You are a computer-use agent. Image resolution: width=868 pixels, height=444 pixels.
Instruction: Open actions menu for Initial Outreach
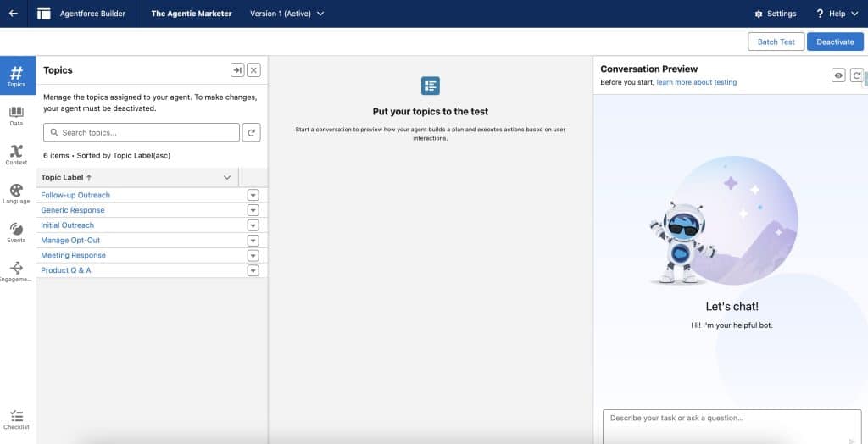253,225
